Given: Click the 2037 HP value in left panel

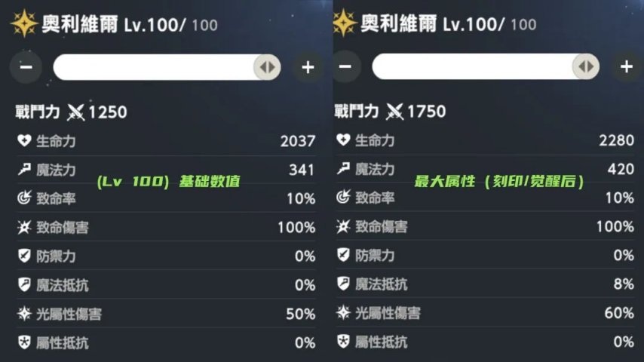Looking at the screenshot, I should (x=297, y=141).
